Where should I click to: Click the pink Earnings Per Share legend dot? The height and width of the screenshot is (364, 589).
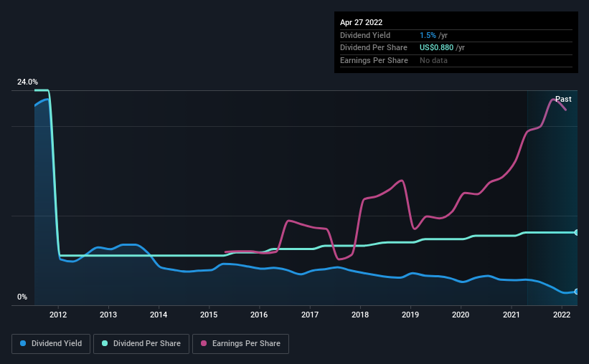coord(204,343)
